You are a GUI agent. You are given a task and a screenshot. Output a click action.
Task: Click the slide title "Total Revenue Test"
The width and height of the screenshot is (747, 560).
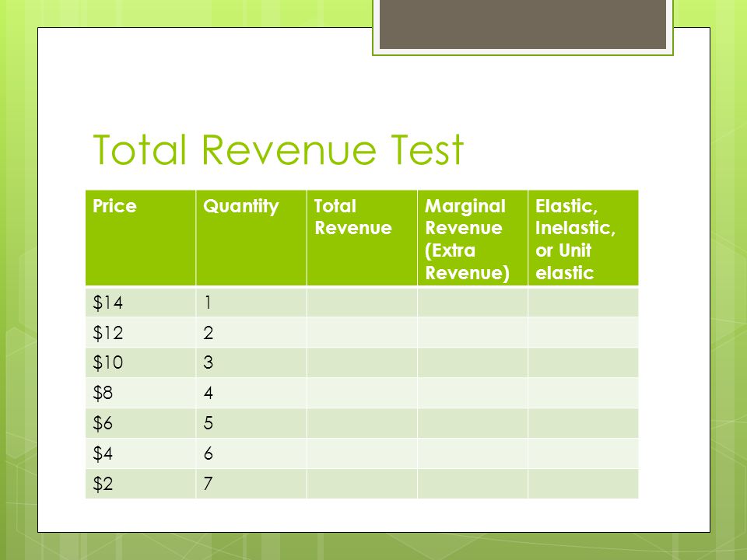click(x=279, y=149)
